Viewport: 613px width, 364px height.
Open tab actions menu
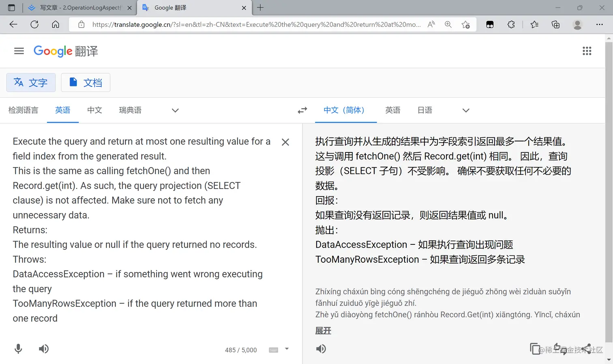point(11,8)
